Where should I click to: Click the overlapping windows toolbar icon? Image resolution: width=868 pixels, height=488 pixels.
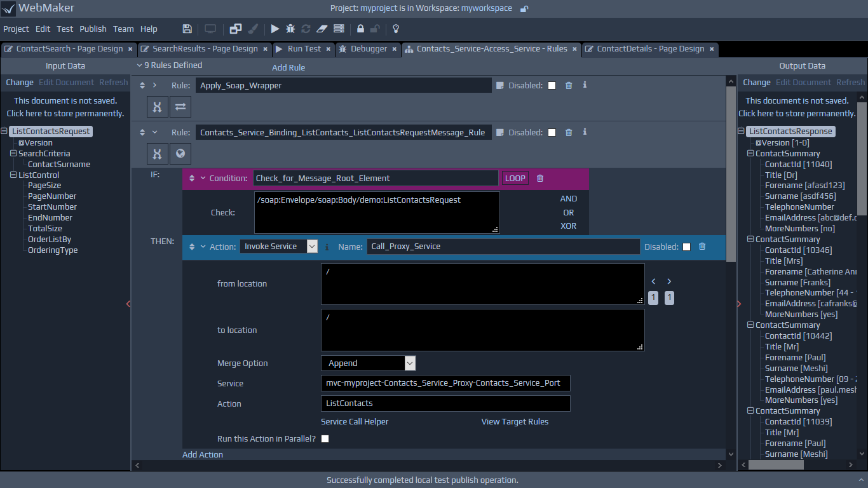pos(236,29)
